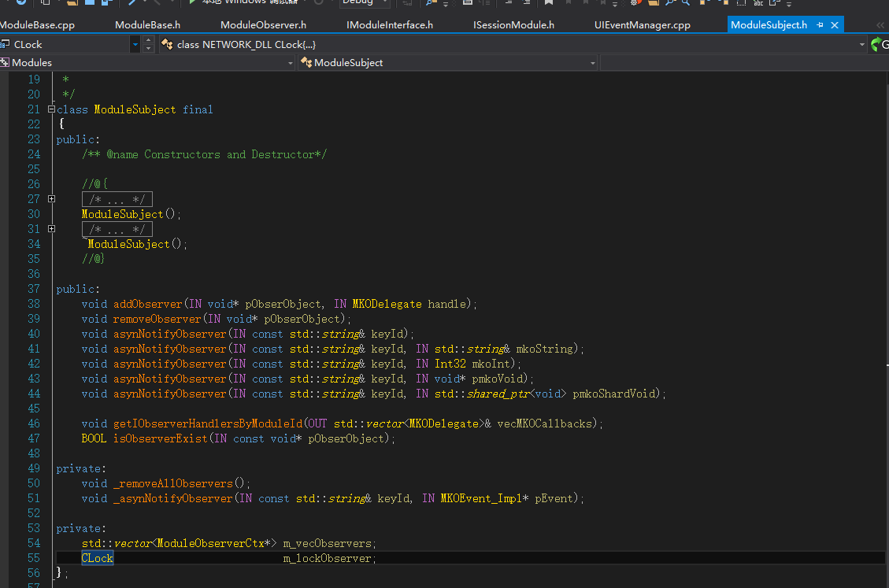This screenshot has width=889, height=588.
Task: Click the ModuleObserverCtx type on line 54
Action: [x=210, y=543]
